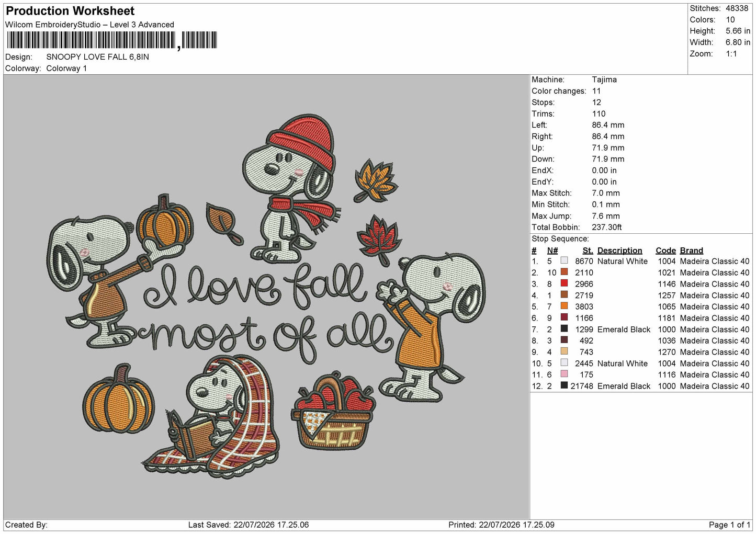Click the Zoom value 1:1
The image size is (756, 534).
(731, 54)
